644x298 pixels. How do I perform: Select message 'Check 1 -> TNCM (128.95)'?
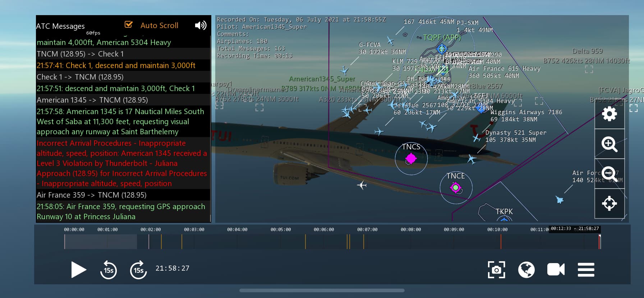pos(123,77)
